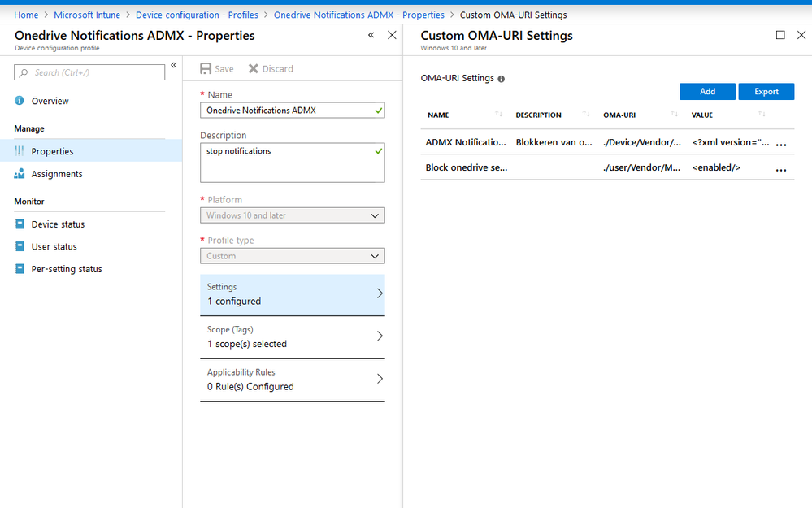Click the OMA-URI column header
This screenshot has width=812, height=508.
pyautogui.click(x=619, y=115)
